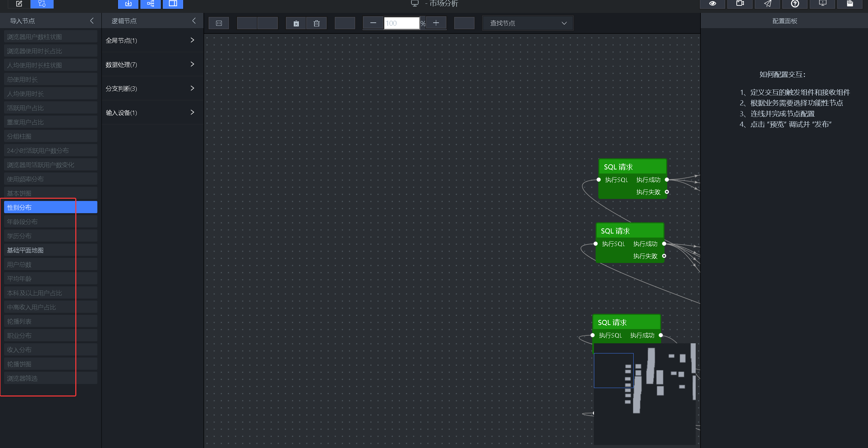Zoom in with the plus button

436,23
